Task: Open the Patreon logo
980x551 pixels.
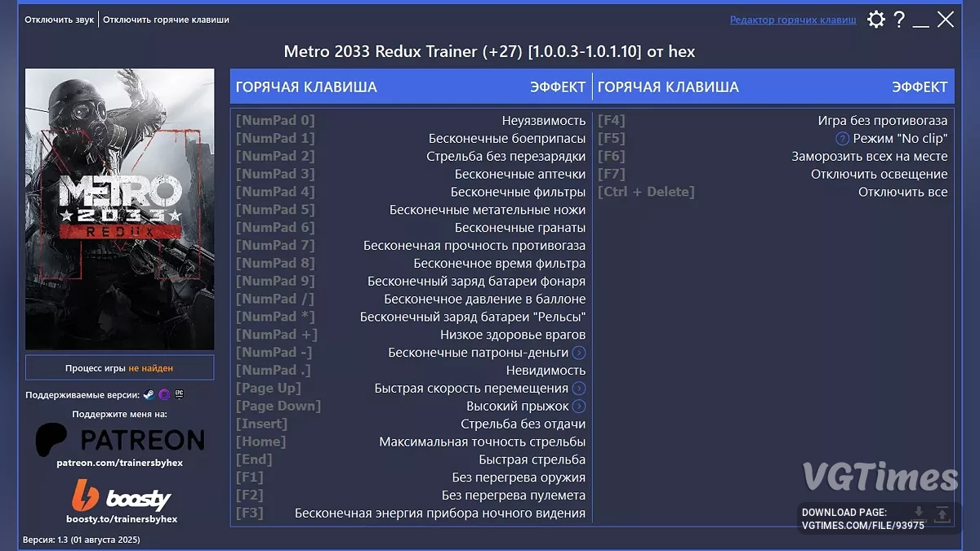Action: [x=120, y=440]
